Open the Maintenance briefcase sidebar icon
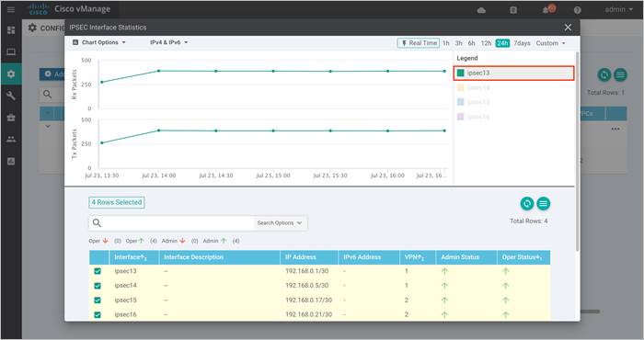 [11, 118]
